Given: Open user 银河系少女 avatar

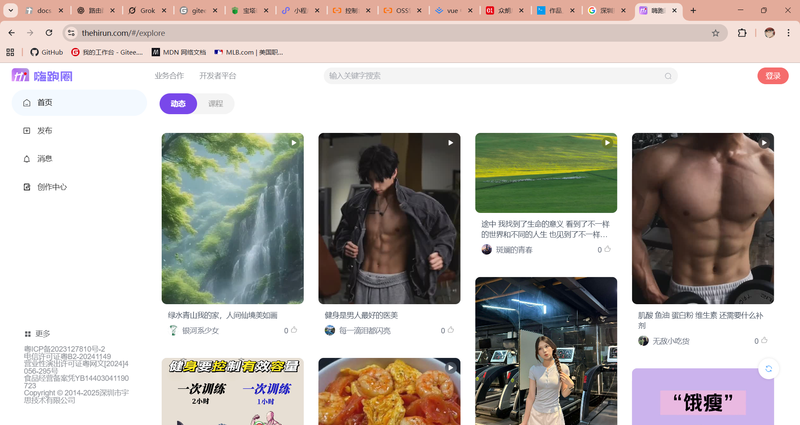Looking at the screenshot, I should point(173,330).
